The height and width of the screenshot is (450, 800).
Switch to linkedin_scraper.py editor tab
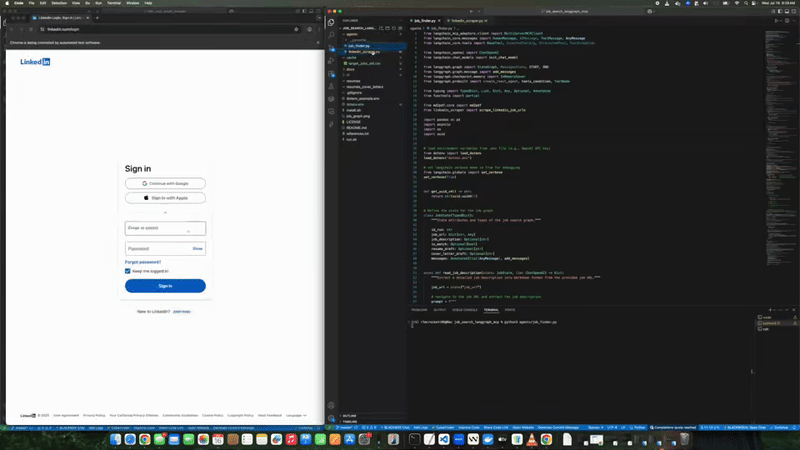click(x=467, y=21)
